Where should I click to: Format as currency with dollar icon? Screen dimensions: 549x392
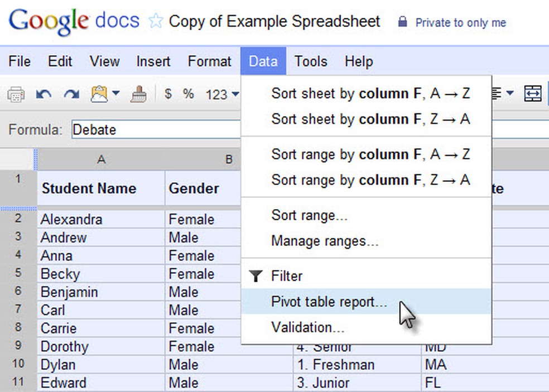pyautogui.click(x=168, y=94)
